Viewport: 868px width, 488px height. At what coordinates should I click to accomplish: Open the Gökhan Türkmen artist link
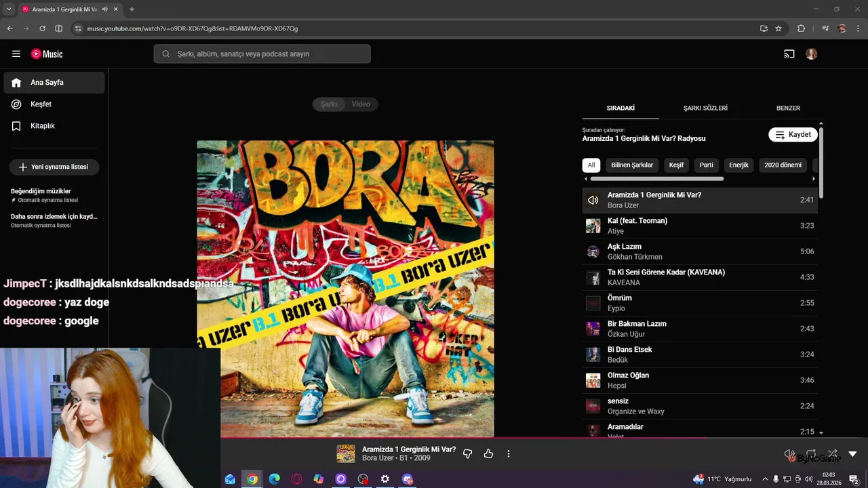click(x=635, y=257)
